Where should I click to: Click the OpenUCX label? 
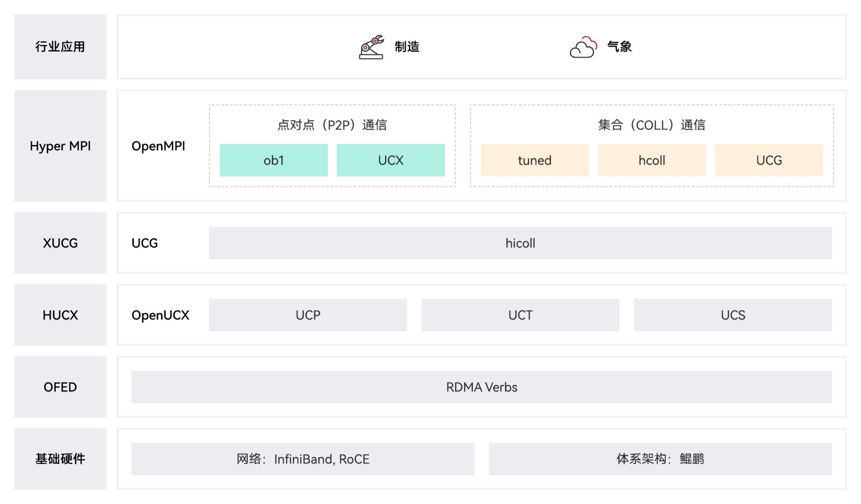160,315
